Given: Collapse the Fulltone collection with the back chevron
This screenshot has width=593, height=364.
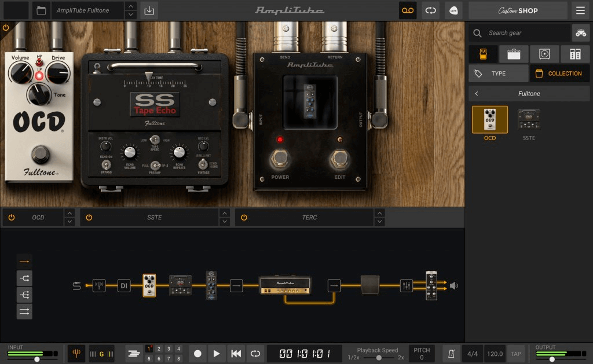Looking at the screenshot, I should [x=477, y=93].
